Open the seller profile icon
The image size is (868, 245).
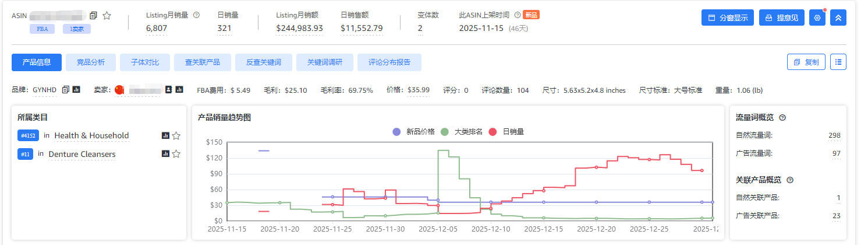point(169,90)
